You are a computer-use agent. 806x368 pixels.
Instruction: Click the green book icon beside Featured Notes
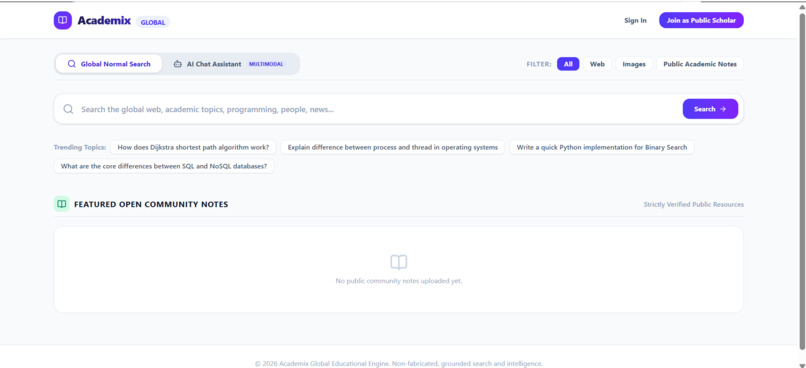[x=62, y=204]
